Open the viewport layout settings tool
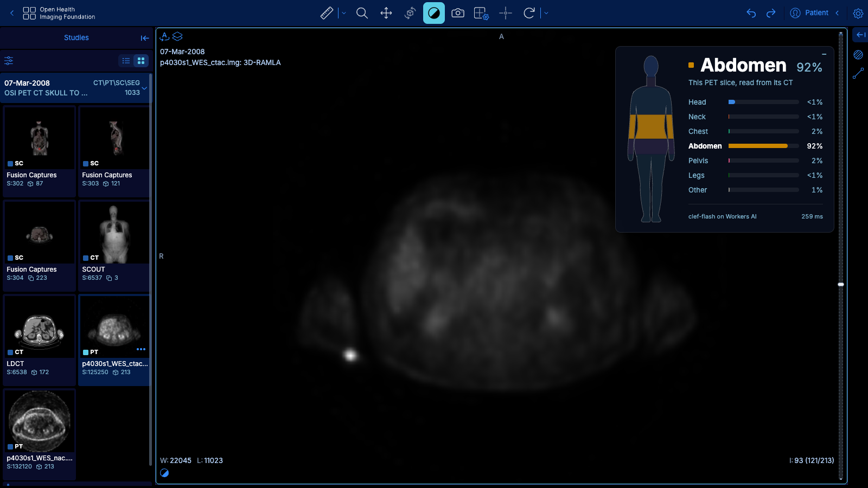Screen dimensions: 868x488 coord(482,13)
